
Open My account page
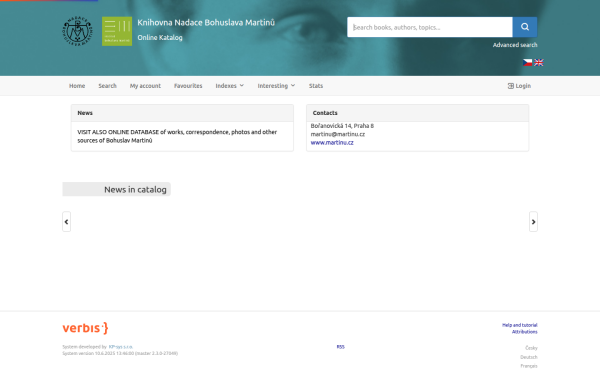(145, 86)
